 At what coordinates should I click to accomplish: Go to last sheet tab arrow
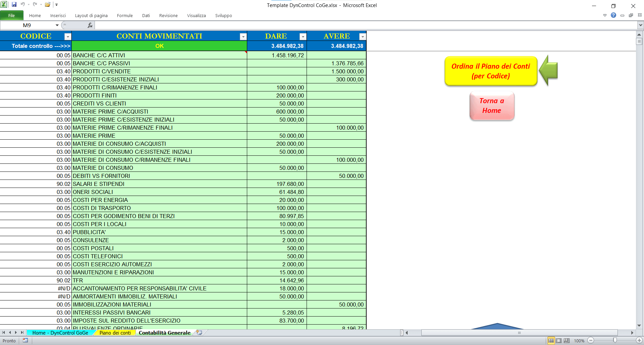click(22, 333)
